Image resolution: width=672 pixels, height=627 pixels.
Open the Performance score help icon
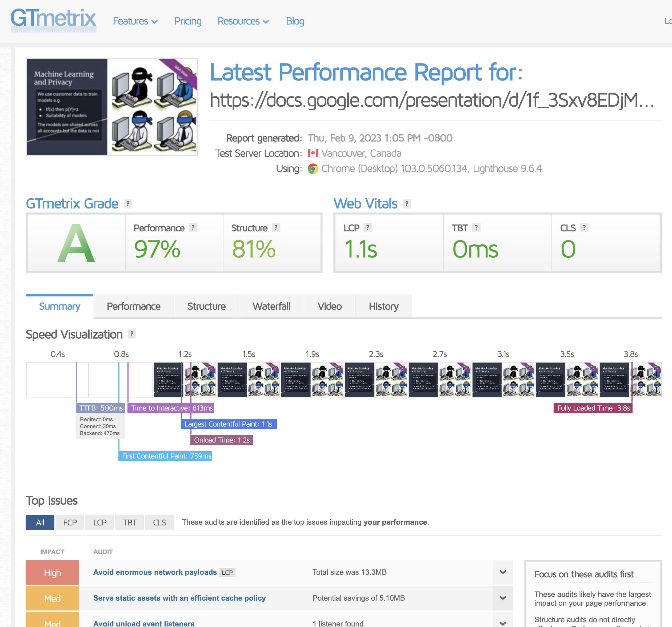tap(193, 228)
